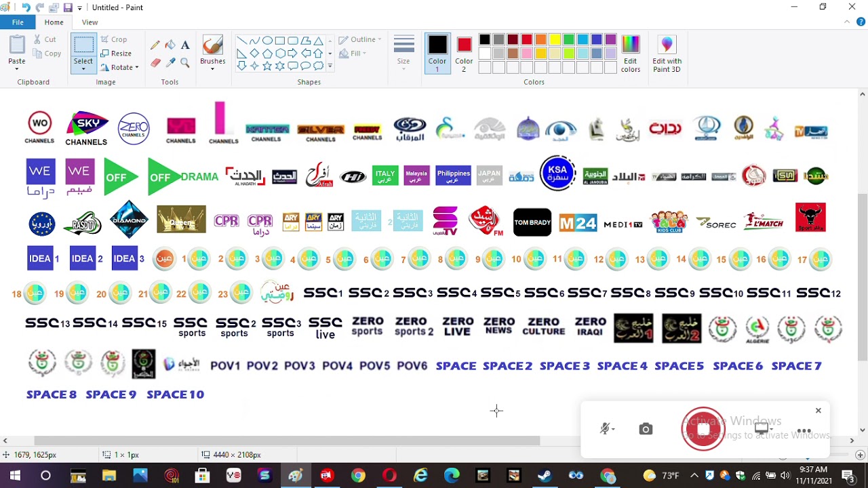868x488 pixels.
Task: Click the M24 logo on canvas
Action: [578, 222]
